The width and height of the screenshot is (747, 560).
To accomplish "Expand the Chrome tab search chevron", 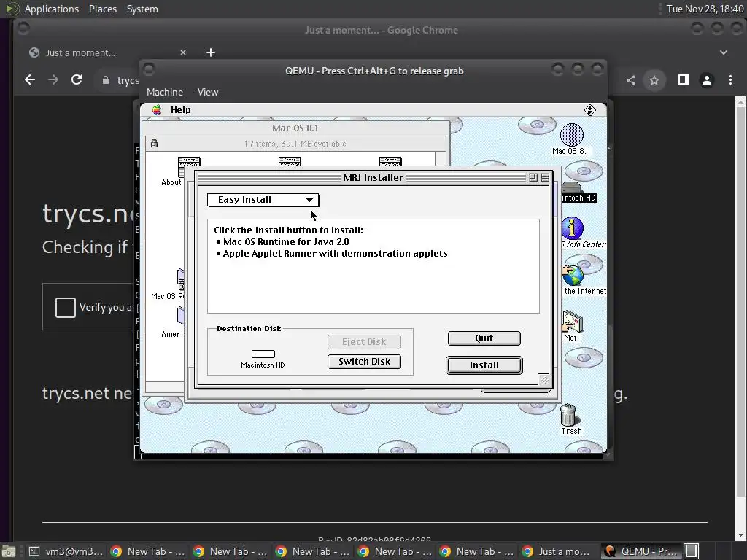I will 723,52.
